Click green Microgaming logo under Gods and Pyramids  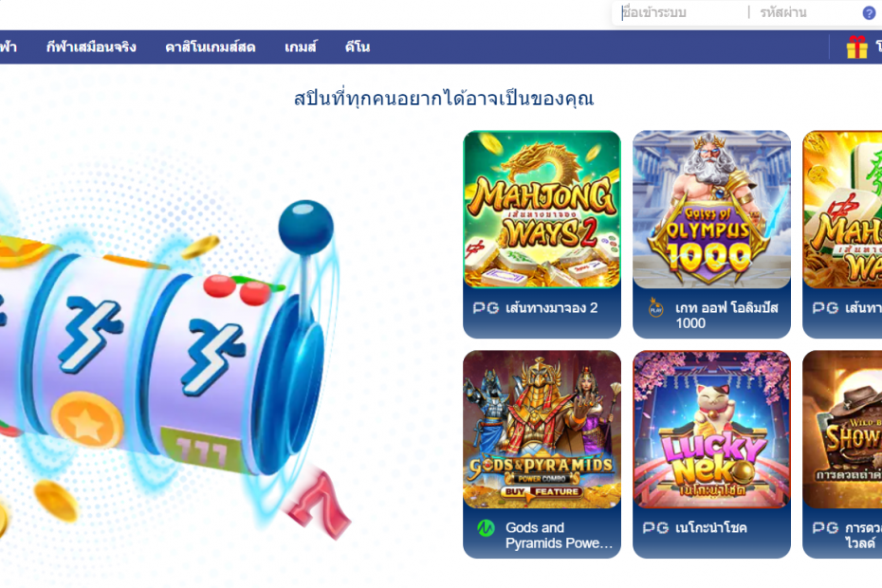tap(486, 528)
